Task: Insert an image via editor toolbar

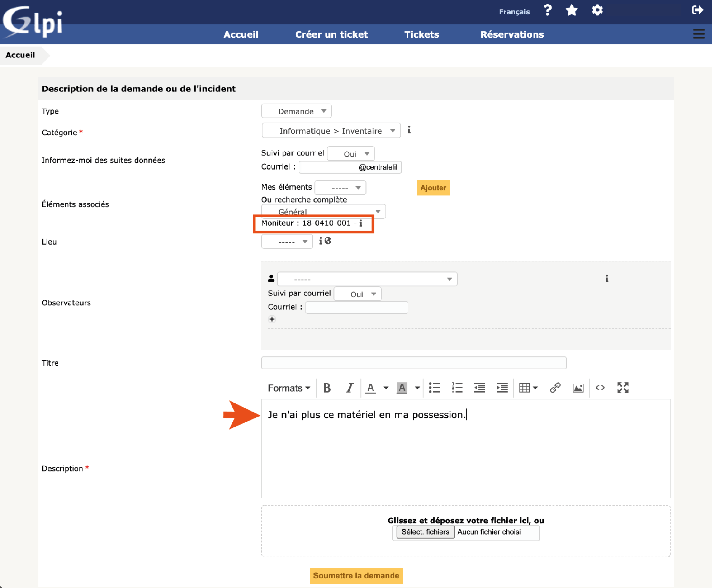Action: 578,388
